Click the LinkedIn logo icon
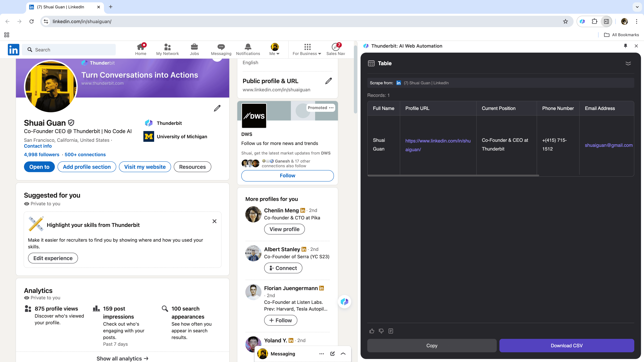 13,49
